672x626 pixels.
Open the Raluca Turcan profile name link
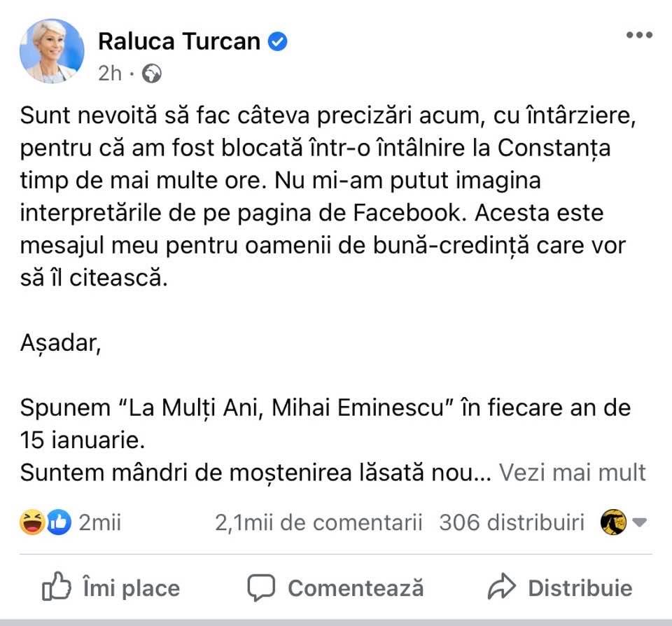click(179, 42)
